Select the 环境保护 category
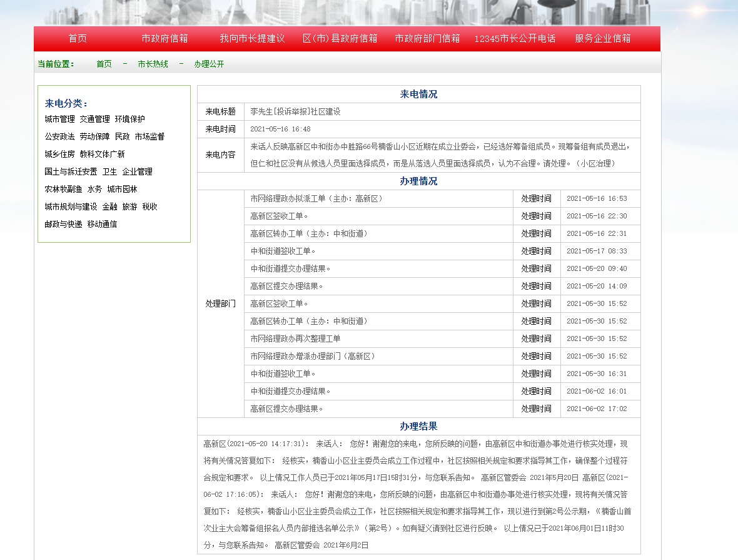Viewport: 738px width, 560px height. click(130, 119)
